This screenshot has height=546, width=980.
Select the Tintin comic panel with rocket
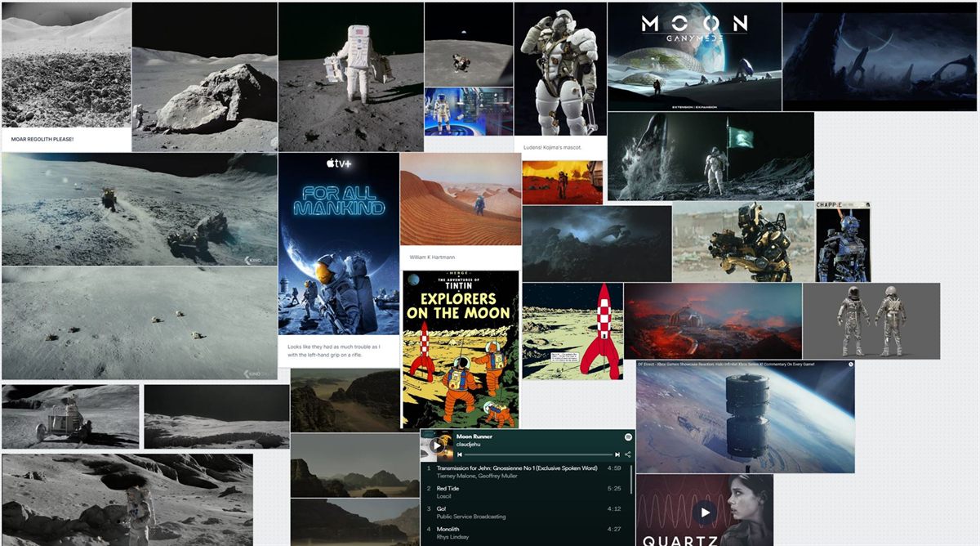click(x=572, y=331)
